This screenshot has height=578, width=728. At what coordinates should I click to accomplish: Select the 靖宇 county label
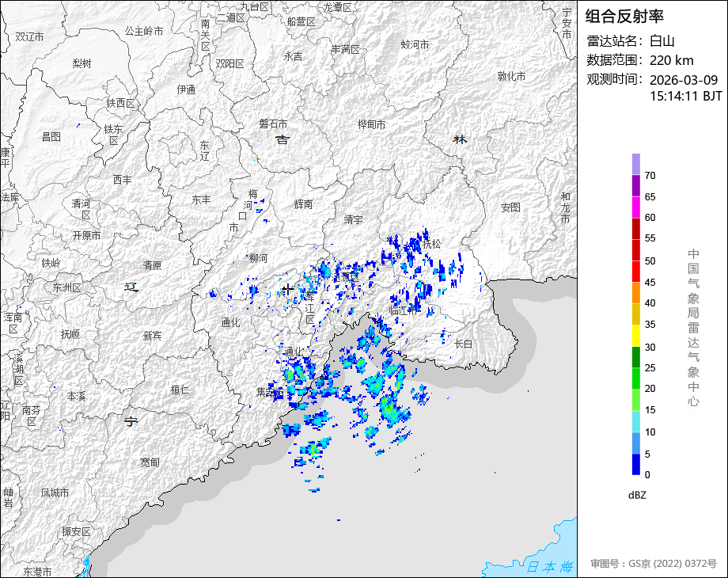(353, 219)
